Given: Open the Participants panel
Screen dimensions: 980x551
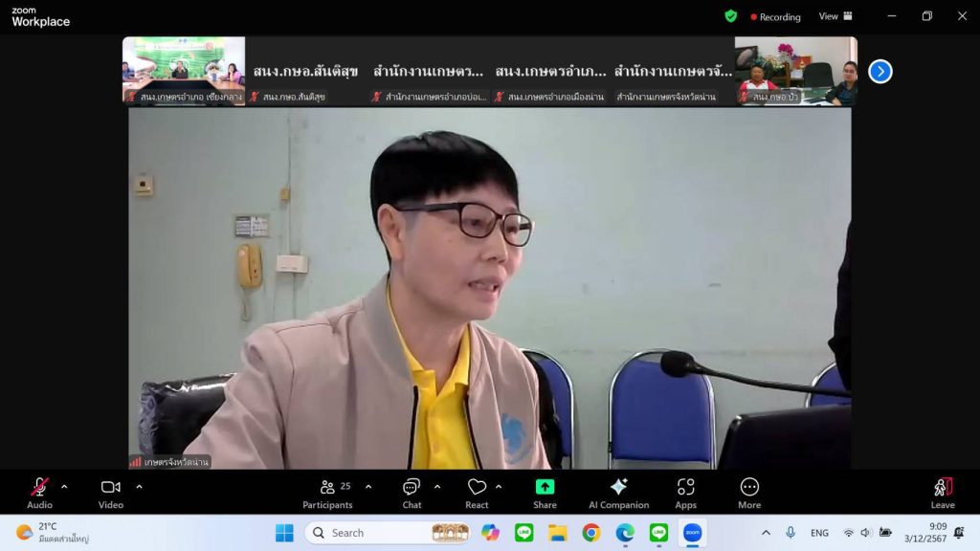Looking at the screenshot, I should (x=327, y=492).
